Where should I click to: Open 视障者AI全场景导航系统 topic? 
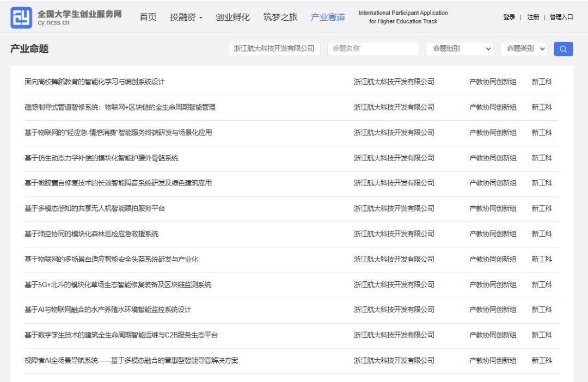pos(131,361)
